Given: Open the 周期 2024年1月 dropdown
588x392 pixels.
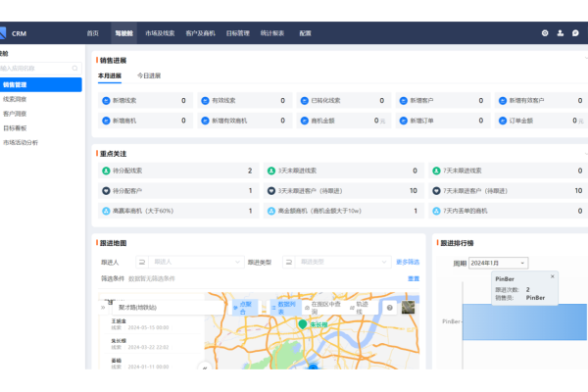Looking at the screenshot, I should [x=499, y=263].
